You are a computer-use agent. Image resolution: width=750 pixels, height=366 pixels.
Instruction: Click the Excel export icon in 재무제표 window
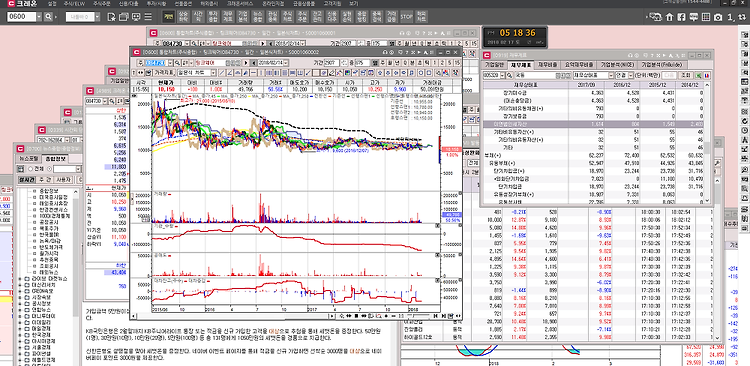coord(698,76)
